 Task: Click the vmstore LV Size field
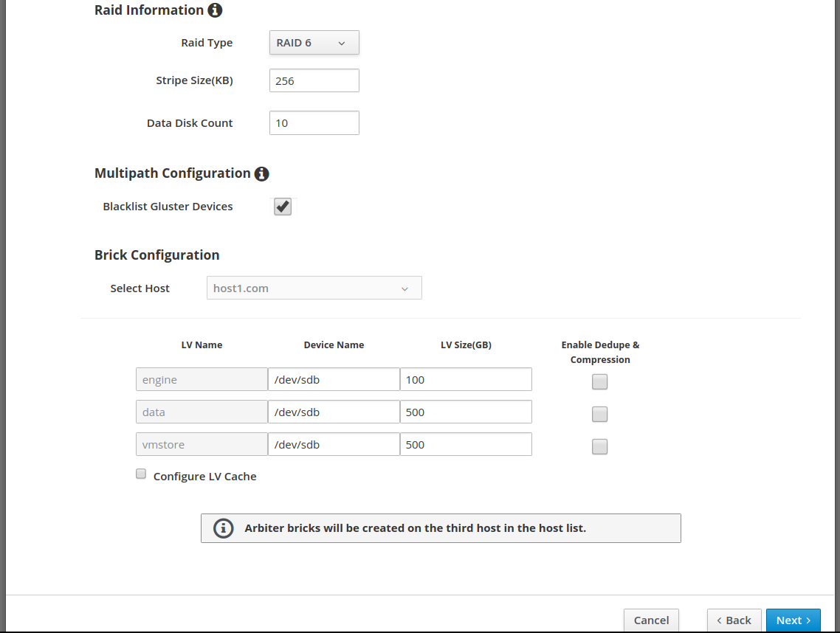(x=465, y=445)
